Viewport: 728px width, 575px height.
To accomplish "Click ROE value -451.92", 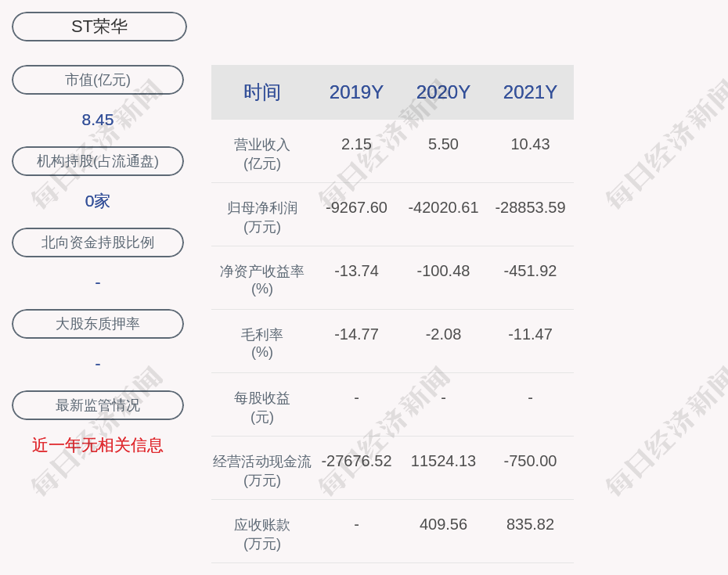I will click(x=530, y=271).
